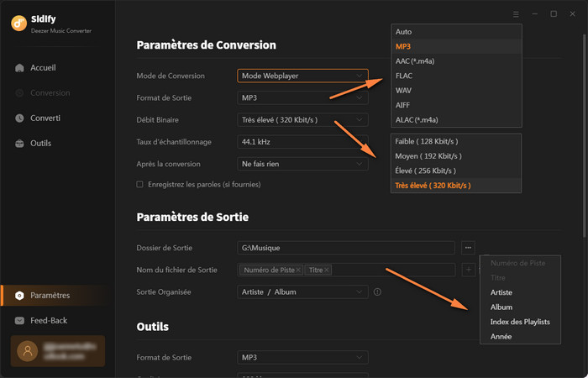Click the info icon next to Sortie Organisée

[377, 292]
